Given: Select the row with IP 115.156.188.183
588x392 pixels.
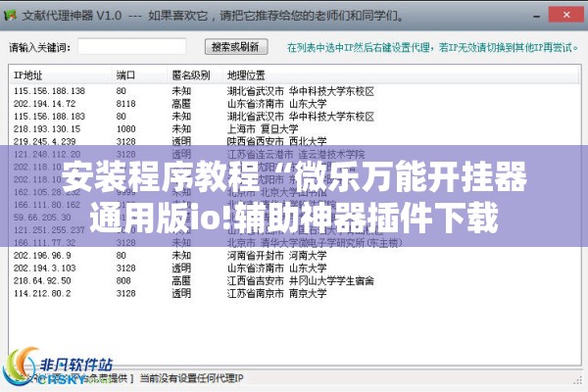Looking at the screenshot, I should pyautogui.click(x=294, y=117).
